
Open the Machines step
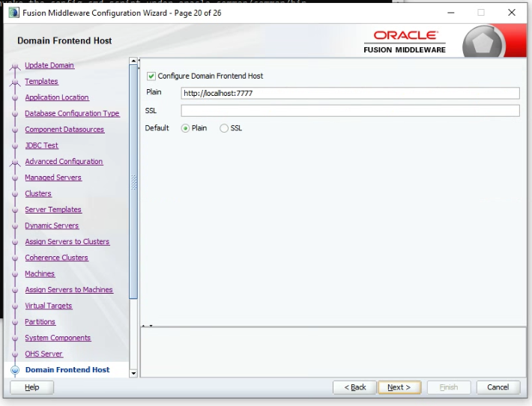[40, 273]
